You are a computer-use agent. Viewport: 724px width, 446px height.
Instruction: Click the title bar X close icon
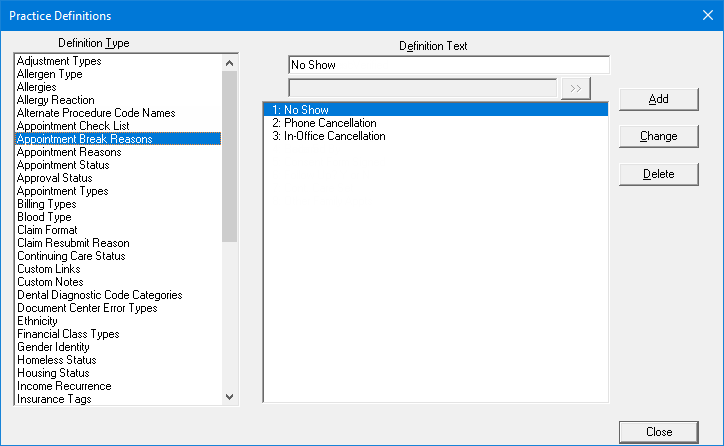pos(708,15)
